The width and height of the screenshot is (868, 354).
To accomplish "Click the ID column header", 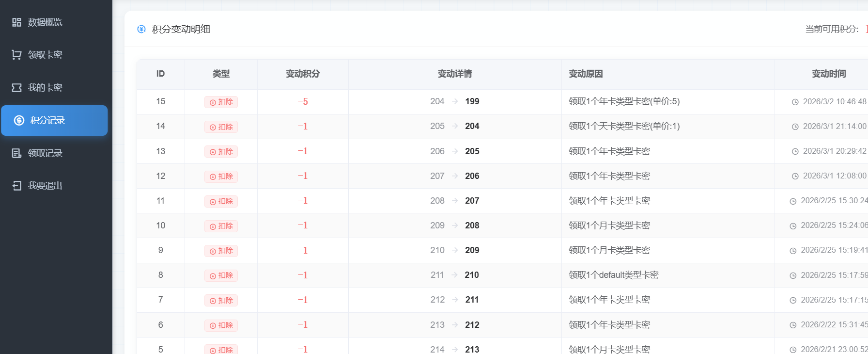I will coord(160,74).
